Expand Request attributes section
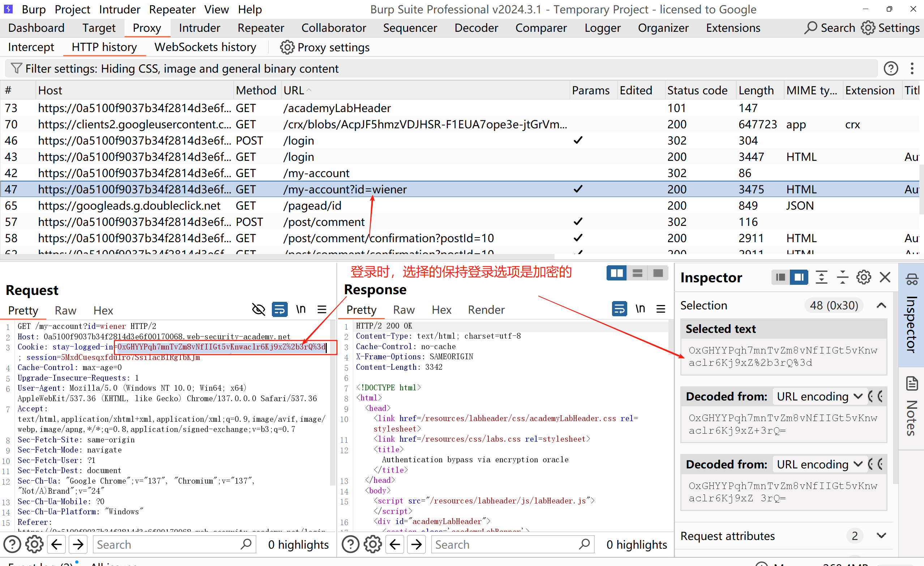The height and width of the screenshot is (566, 924). 881,536
